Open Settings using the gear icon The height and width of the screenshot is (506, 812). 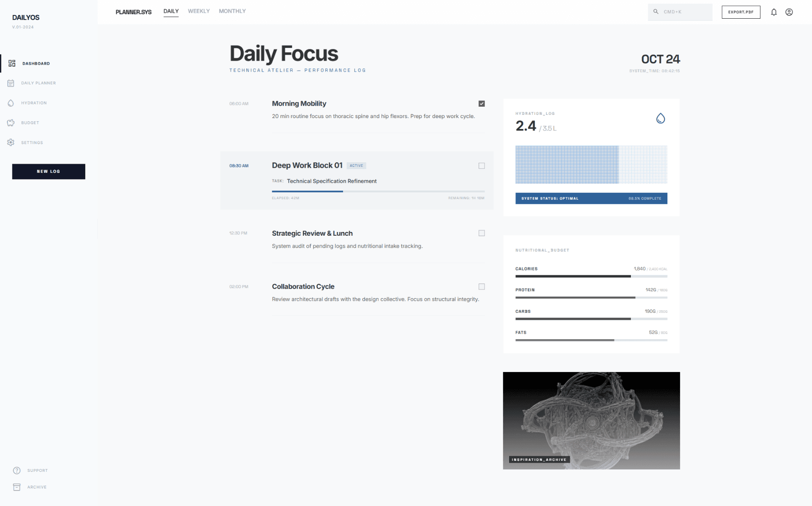pyautogui.click(x=11, y=142)
